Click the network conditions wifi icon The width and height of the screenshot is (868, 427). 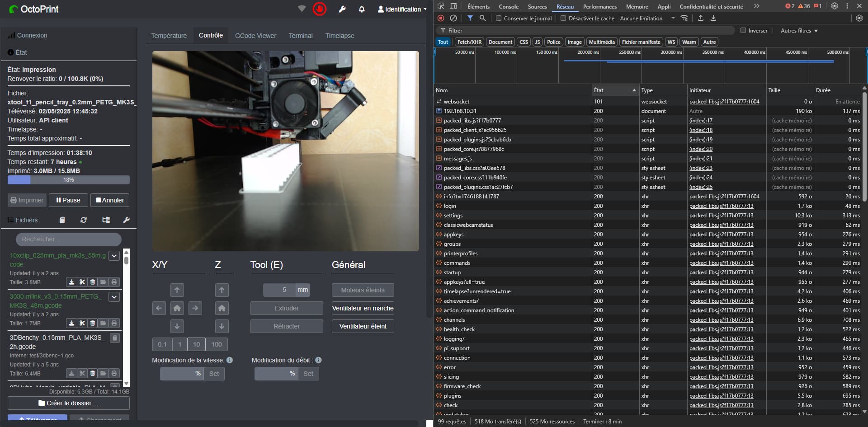point(684,18)
